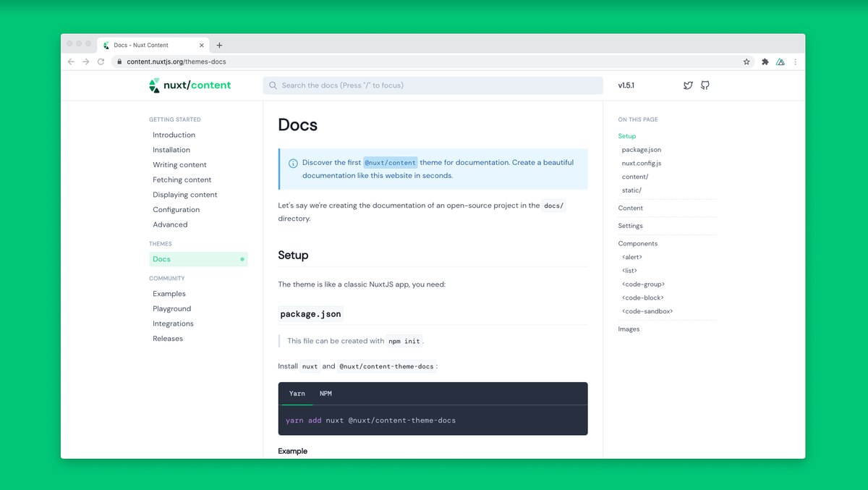This screenshot has width=868, height=490.
Task: Switch to the Yarn code tab
Action: click(x=297, y=394)
